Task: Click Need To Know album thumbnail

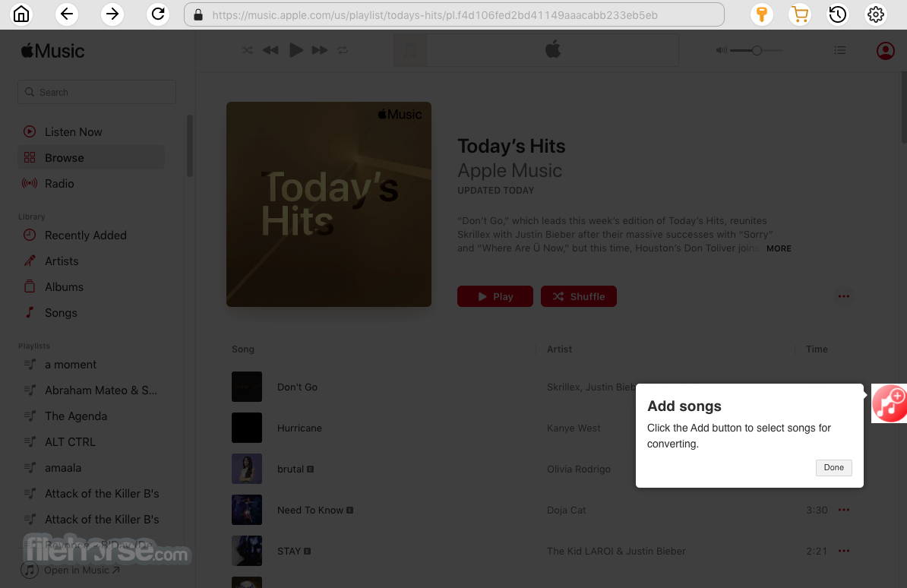Action: (247, 510)
